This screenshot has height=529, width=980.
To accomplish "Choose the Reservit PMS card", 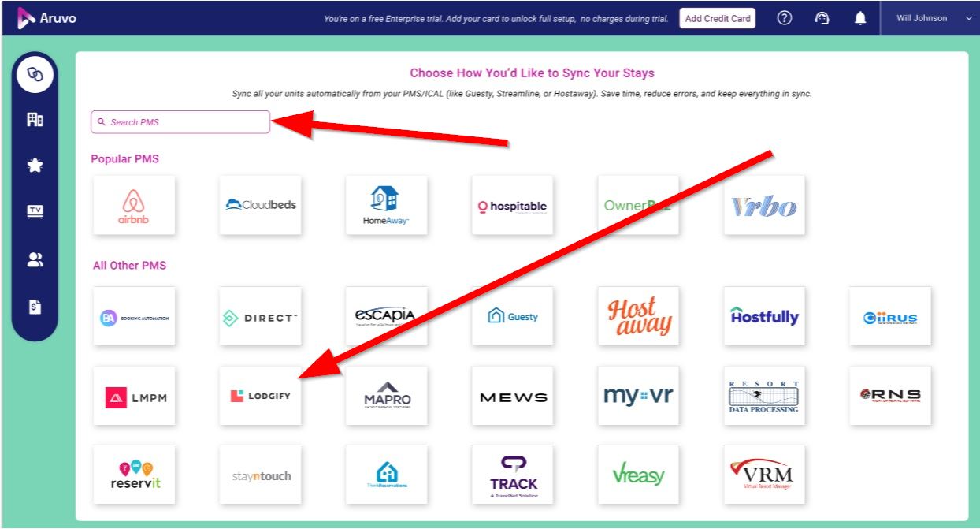I will point(134,475).
